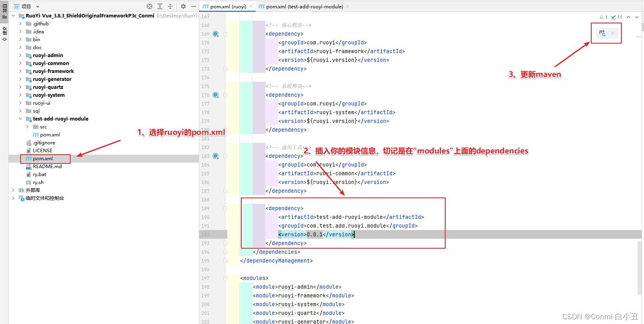The image size is (644, 324).
Task: Hide the project tool window
Action: tap(193, 6)
